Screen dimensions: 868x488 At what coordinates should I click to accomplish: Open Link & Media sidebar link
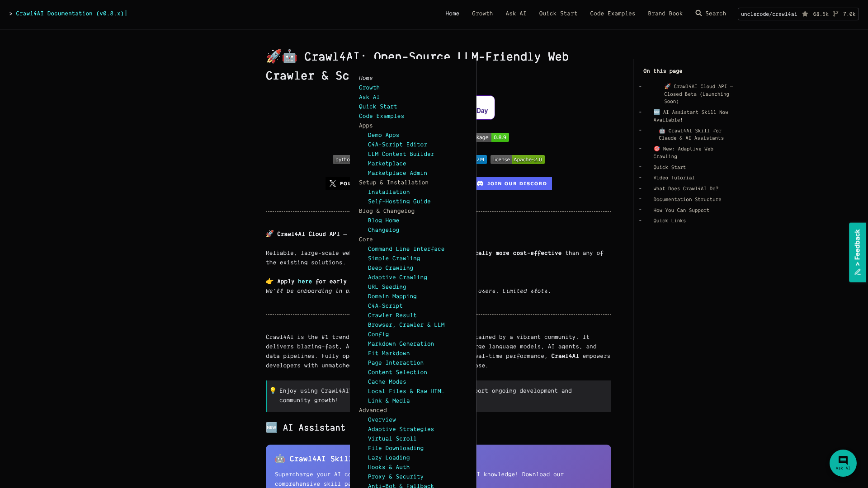[389, 401]
